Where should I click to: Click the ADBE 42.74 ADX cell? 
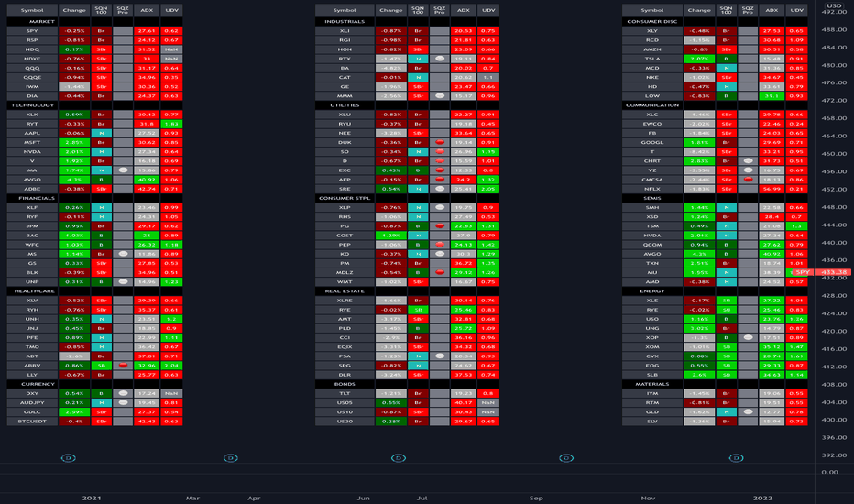pyautogui.click(x=147, y=189)
